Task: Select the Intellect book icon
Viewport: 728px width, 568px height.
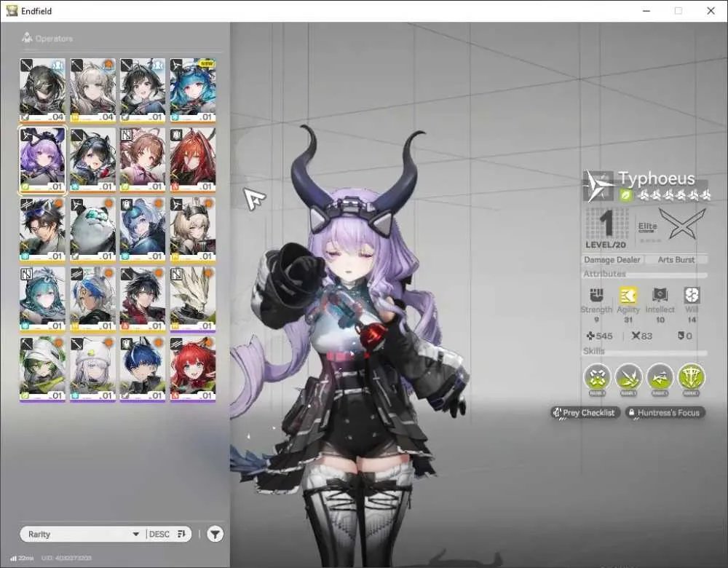Action: pyautogui.click(x=660, y=295)
